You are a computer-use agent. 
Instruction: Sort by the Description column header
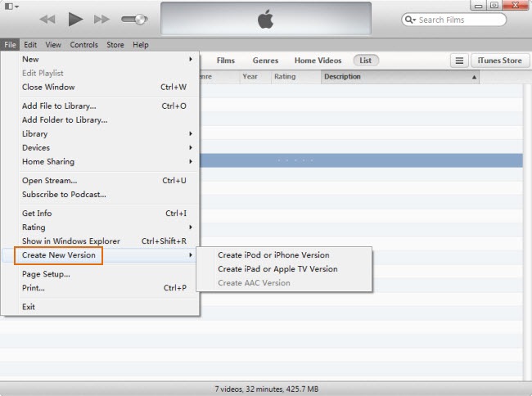[x=399, y=77]
